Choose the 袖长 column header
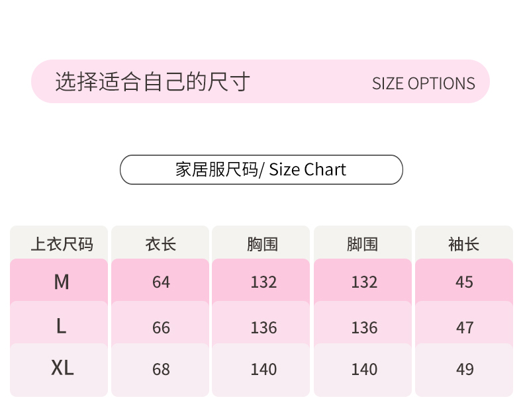Screen dimensions: 523x420 click(x=464, y=244)
